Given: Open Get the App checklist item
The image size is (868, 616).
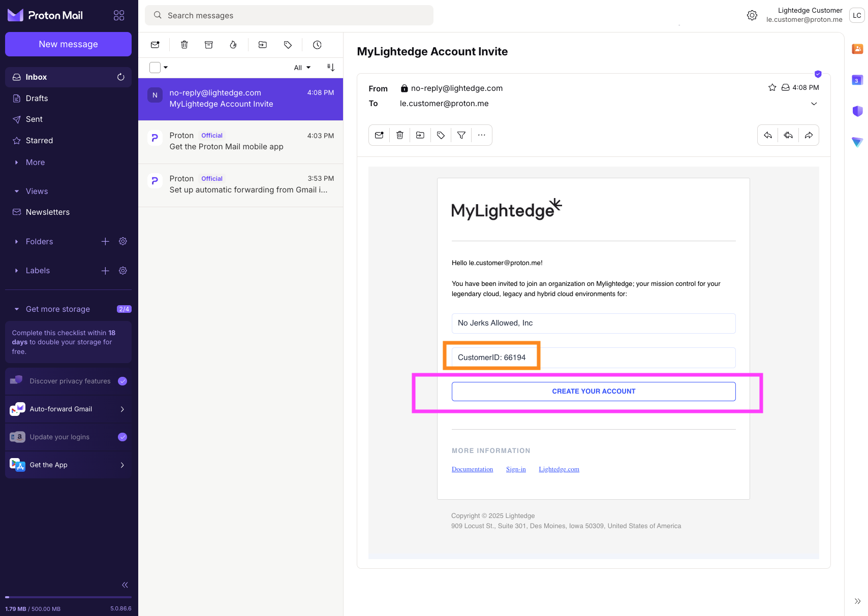Looking at the screenshot, I should (x=68, y=465).
